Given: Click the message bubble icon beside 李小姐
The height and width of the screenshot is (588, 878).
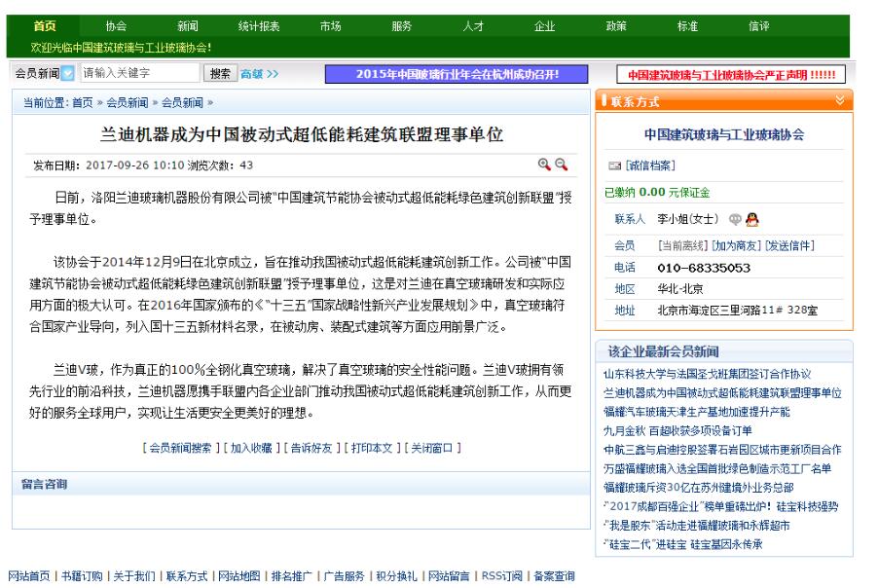Looking at the screenshot, I should tap(735, 219).
